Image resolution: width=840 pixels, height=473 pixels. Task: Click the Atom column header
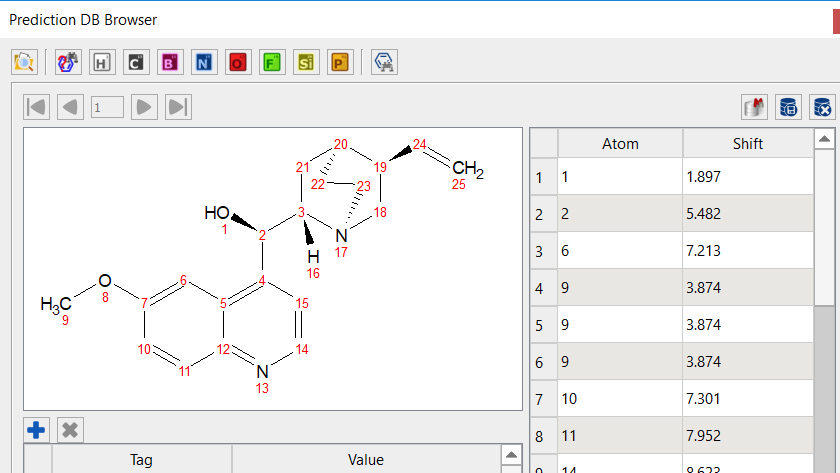pyautogui.click(x=620, y=144)
